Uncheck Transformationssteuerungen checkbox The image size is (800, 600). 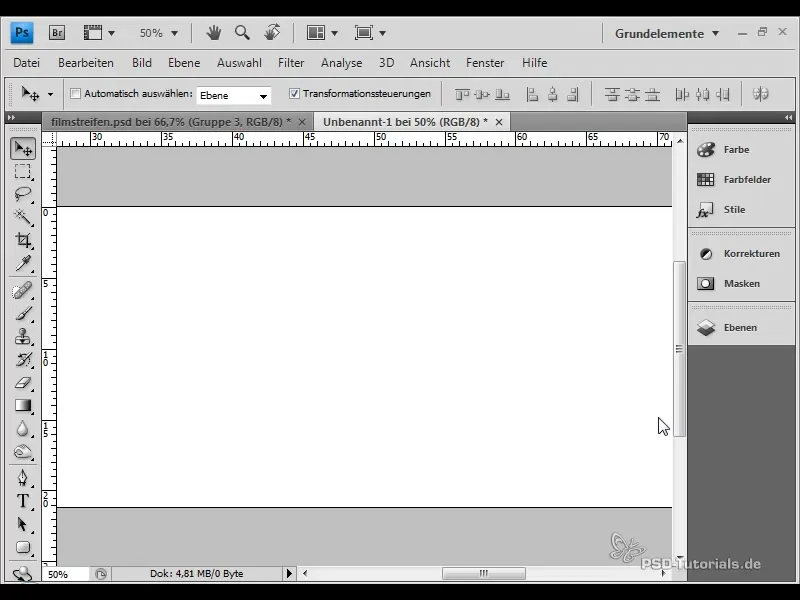(x=294, y=93)
